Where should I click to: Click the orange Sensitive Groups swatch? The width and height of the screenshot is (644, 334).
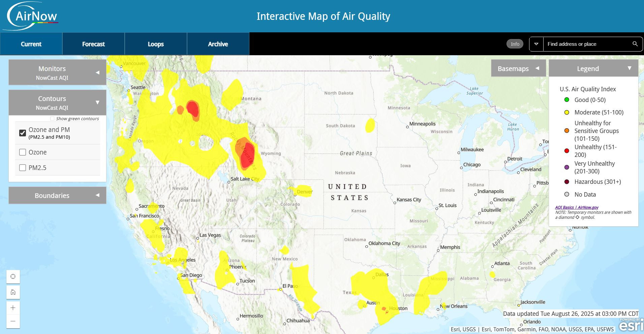click(567, 131)
